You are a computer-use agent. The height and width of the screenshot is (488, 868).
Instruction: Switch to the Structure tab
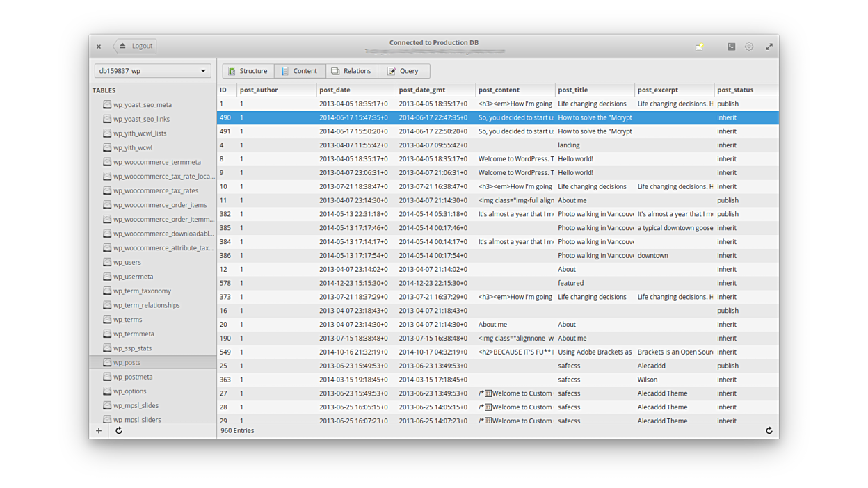pos(248,71)
